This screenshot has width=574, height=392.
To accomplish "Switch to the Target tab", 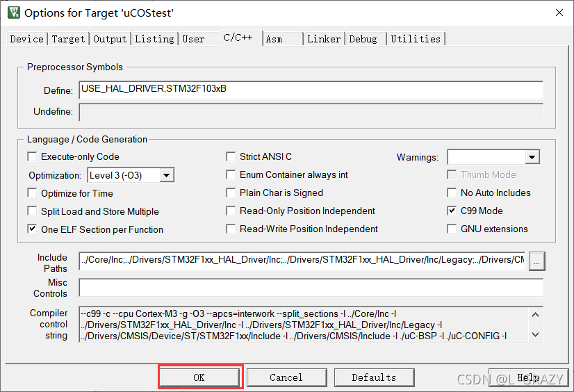I will [68, 39].
